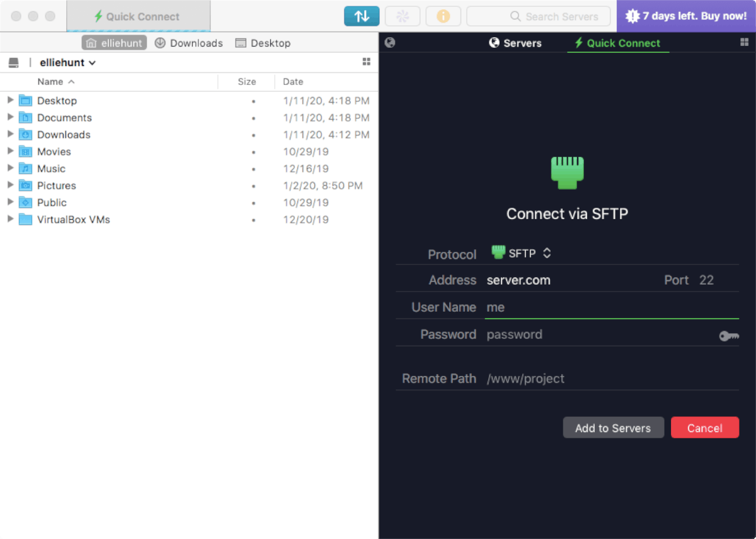
Task: Expand the Music folder triangle
Action: (10, 168)
